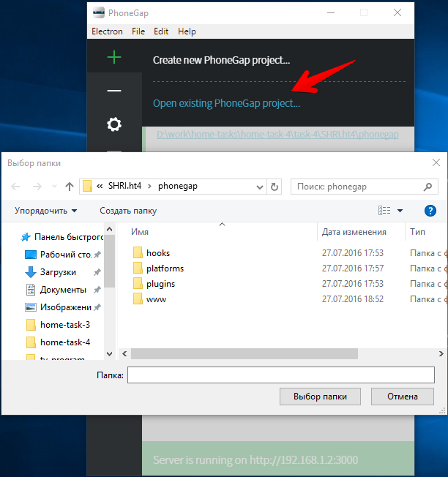Select the platforms folder icon

click(x=138, y=268)
